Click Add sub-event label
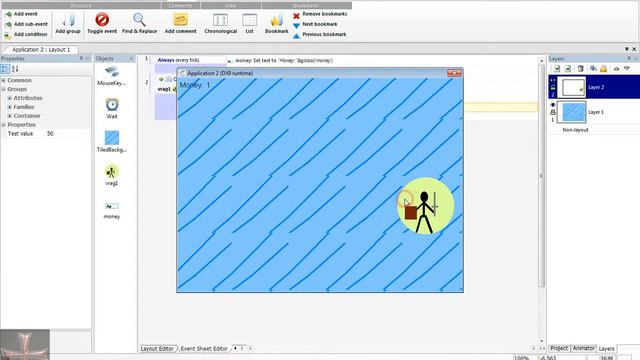 pyautogui.click(x=31, y=24)
